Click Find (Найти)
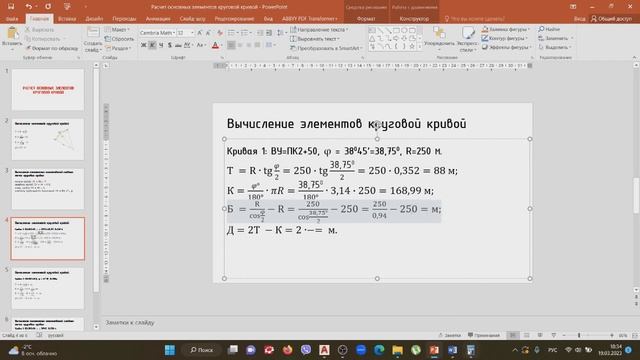 (549, 29)
